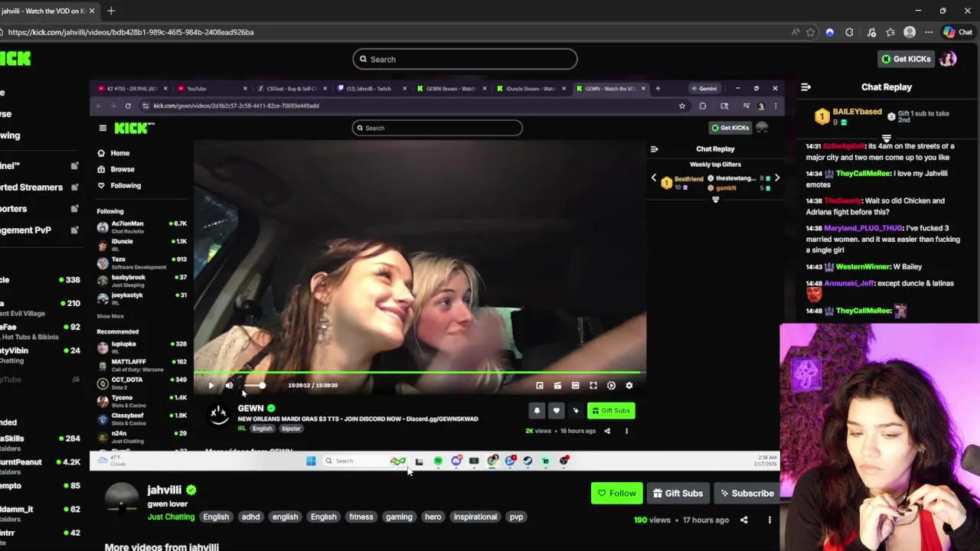The height and width of the screenshot is (551, 980).
Task: Go to previous Weekly top Gifters arrow
Action: pyautogui.click(x=654, y=178)
